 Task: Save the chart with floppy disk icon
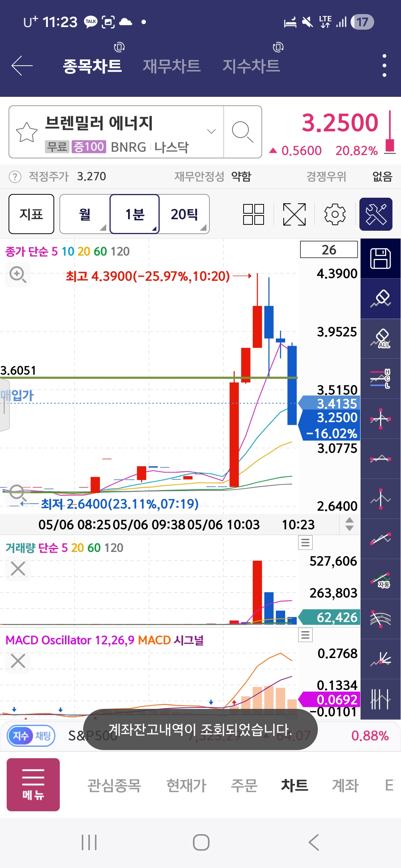381,259
